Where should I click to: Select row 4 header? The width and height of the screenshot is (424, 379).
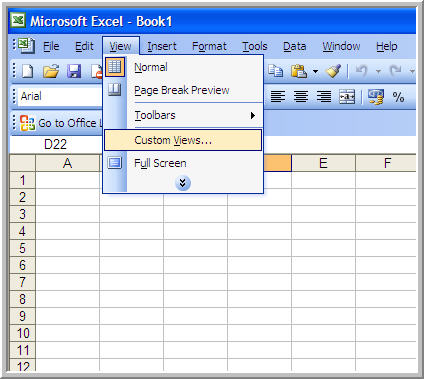click(x=22, y=231)
